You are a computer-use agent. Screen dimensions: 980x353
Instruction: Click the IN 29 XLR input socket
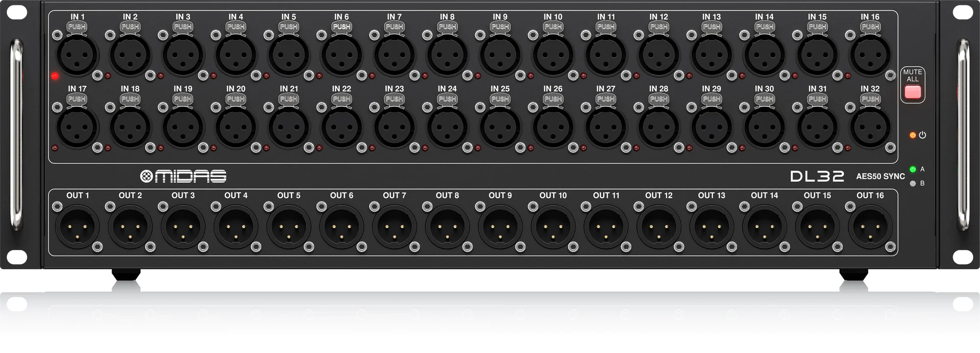(711, 127)
